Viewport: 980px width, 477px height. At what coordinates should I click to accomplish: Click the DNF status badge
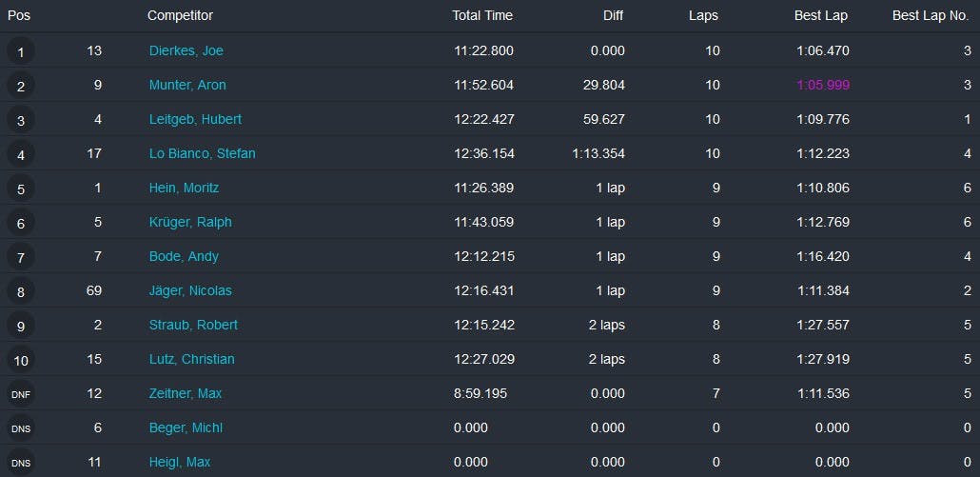click(x=21, y=394)
